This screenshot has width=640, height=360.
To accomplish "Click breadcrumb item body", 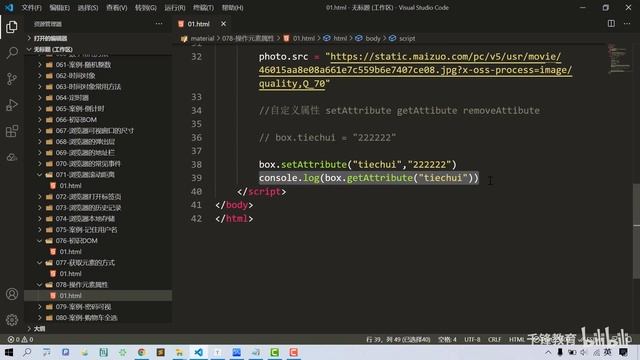I will pyautogui.click(x=372, y=38).
